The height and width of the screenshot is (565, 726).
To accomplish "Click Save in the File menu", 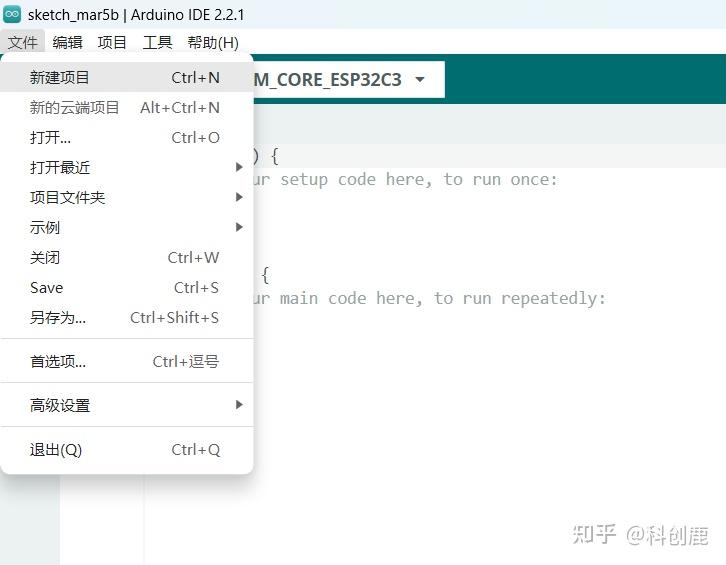I will (x=46, y=287).
